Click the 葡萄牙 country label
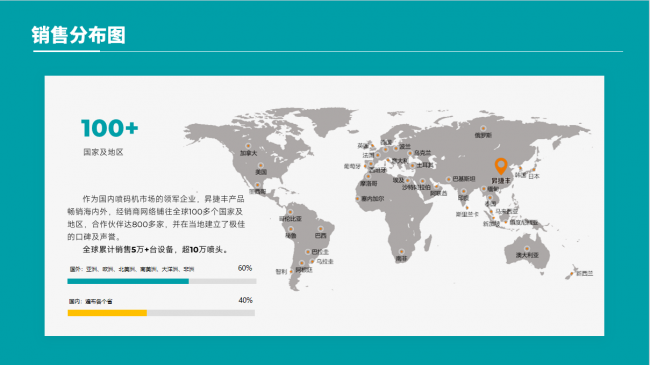Image resolution: width=650 pixels, height=365 pixels. coord(352,166)
